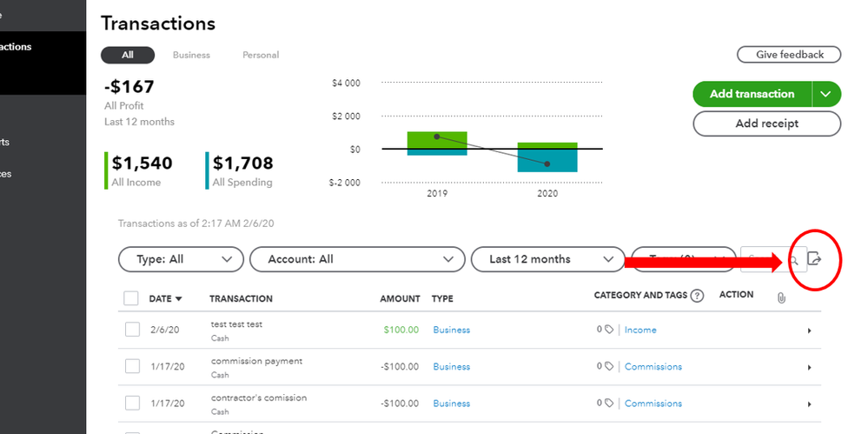Viewport: 868px width, 434px height.
Task: Switch to the Personal tab
Action: pyautogui.click(x=261, y=55)
